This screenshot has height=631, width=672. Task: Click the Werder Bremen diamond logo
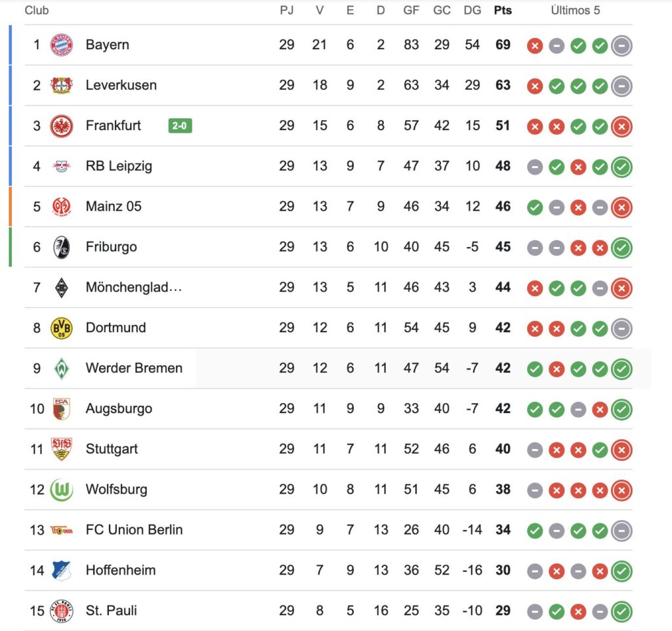click(x=61, y=368)
